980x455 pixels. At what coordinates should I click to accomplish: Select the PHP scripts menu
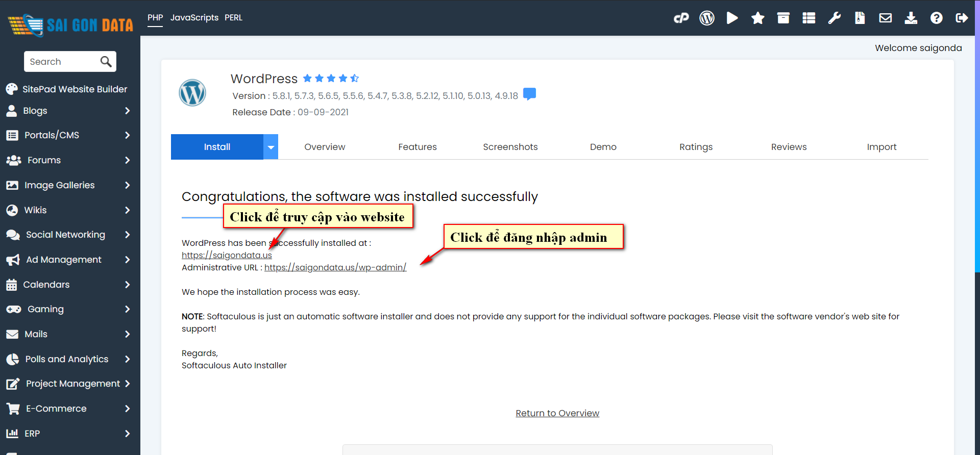click(x=155, y=18)
